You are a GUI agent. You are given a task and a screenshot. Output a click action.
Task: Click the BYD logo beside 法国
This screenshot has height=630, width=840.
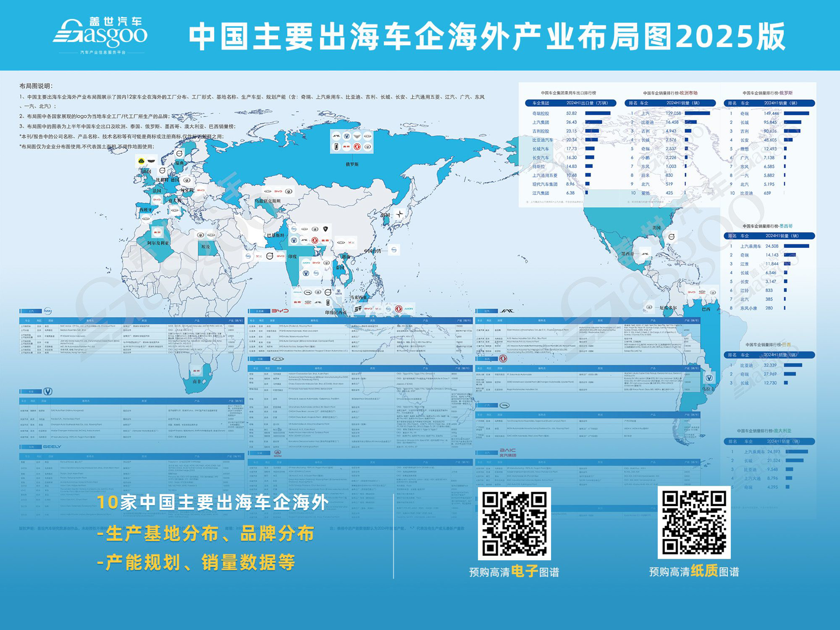(x=157, y=199)
